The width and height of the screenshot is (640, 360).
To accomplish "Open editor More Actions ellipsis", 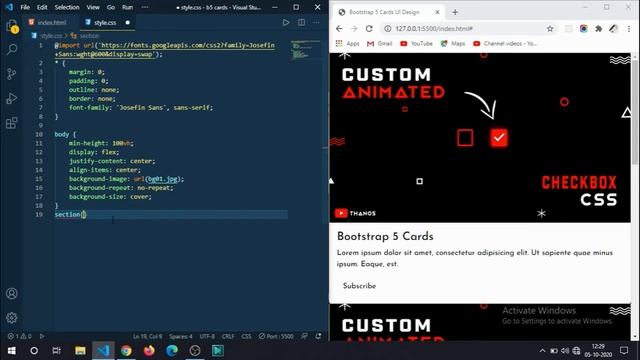I will pyautogui.click(x=316, y=22).
